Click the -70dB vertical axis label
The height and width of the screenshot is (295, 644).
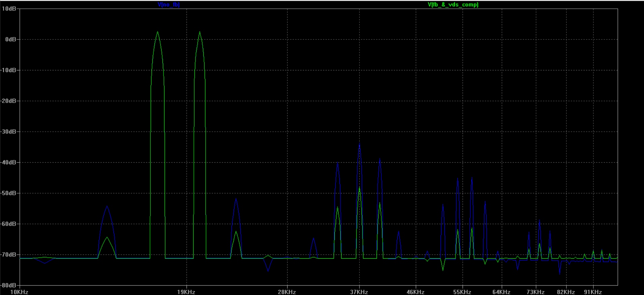(x=8, y=255)
